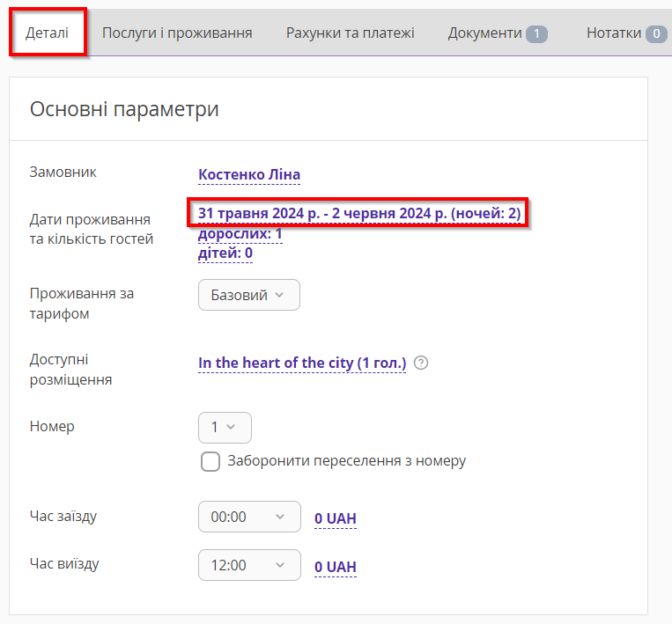Image resolution: width=672 pixels, height=624 pixels.
Task: Change adults count дорослих: 1
Action: point(240,234)
